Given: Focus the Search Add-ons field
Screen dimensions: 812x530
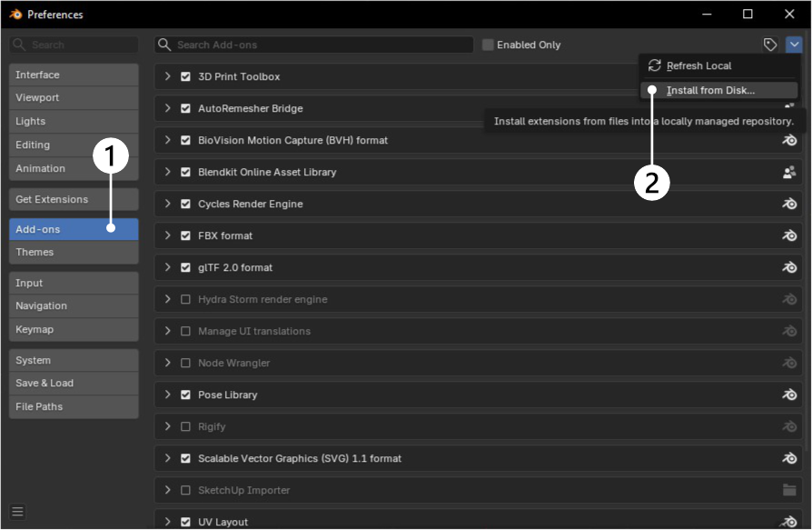Looking at the screenshot, I should [314, 45].
